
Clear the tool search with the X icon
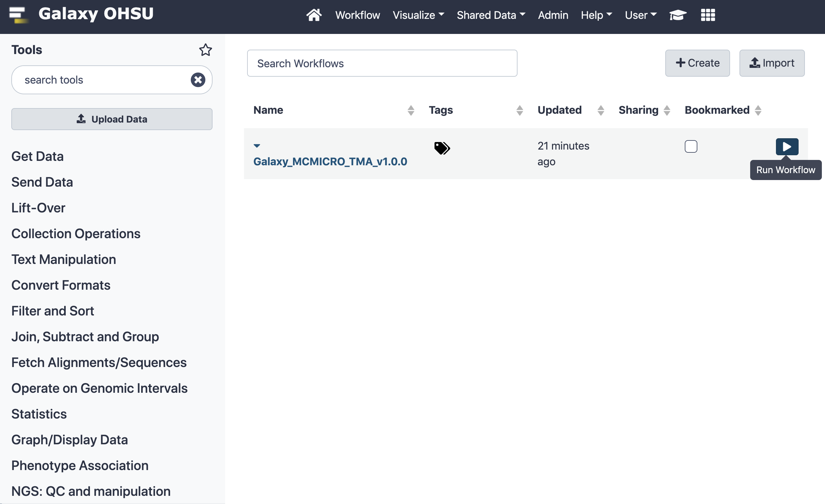pos(198,80)
